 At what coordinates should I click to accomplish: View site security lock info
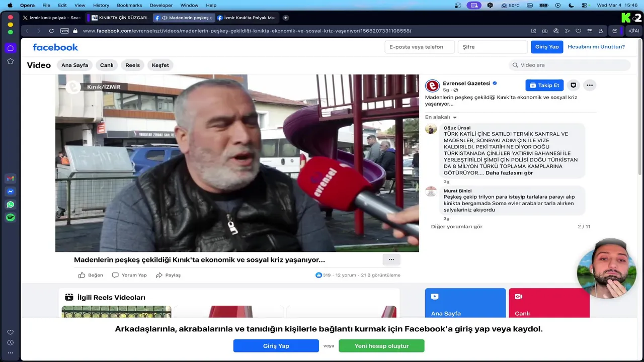coord(75,31)
